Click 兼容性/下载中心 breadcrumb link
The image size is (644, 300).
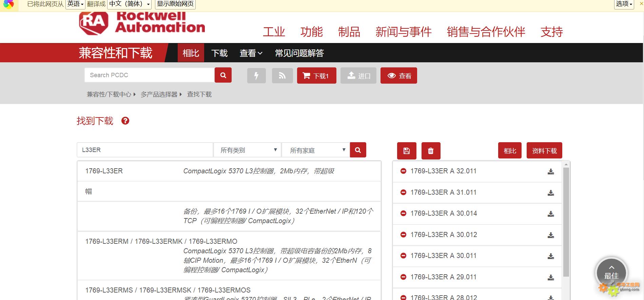pos(109,94)
